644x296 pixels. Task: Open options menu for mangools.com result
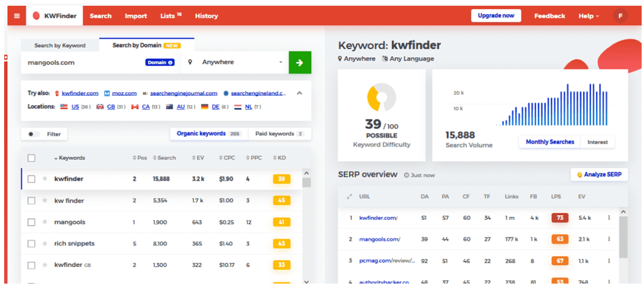(x=609, y=239)
